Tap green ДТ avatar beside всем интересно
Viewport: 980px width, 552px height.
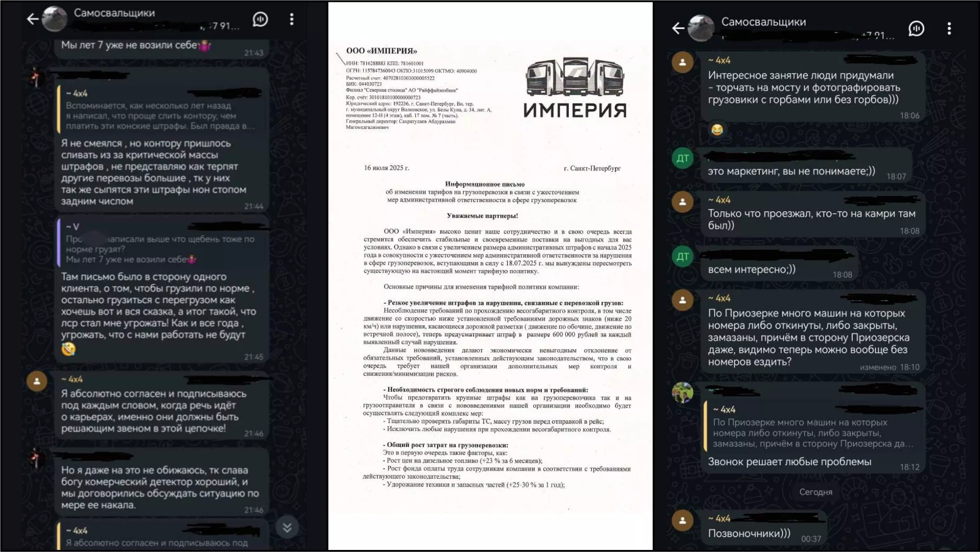682,257
